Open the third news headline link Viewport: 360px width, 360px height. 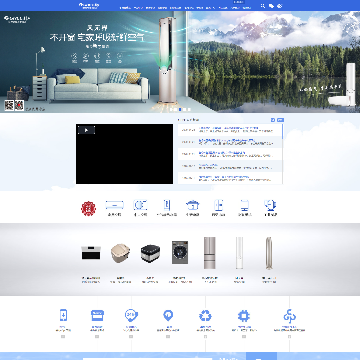[222, 152]
